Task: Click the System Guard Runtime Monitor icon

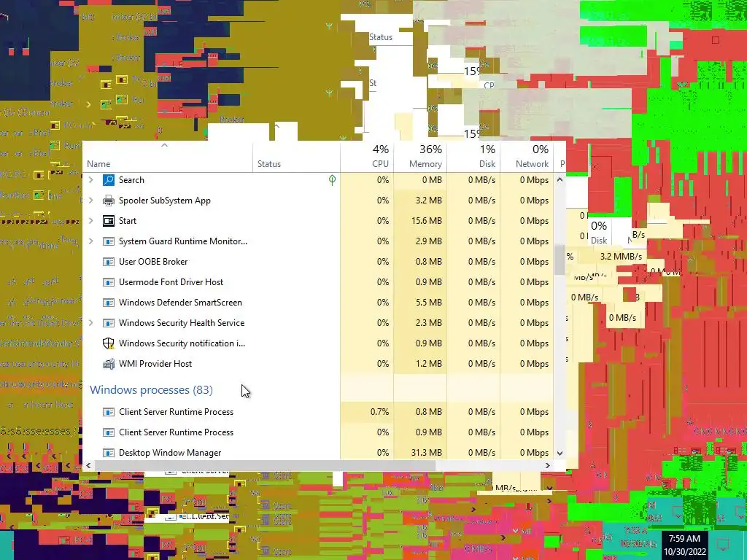Action: 109,241
